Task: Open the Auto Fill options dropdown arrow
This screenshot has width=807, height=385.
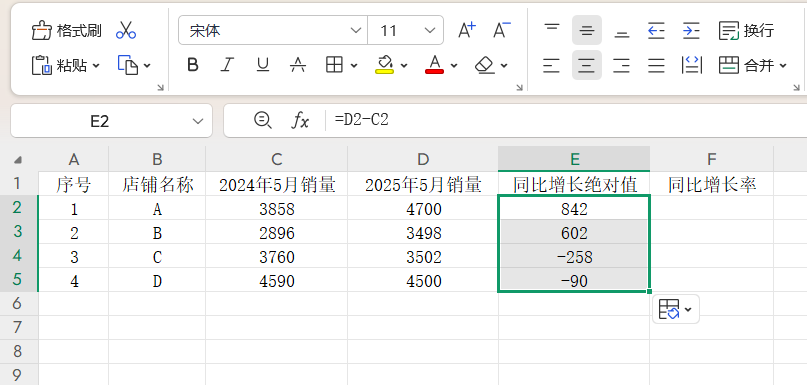Action: click(688, 309)
